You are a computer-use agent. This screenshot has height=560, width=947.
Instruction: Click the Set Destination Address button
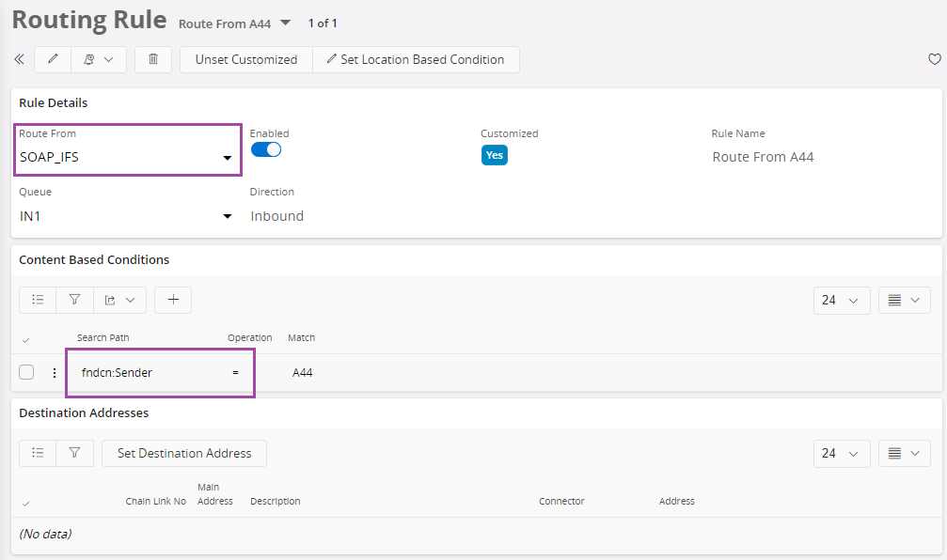point(184,453)
